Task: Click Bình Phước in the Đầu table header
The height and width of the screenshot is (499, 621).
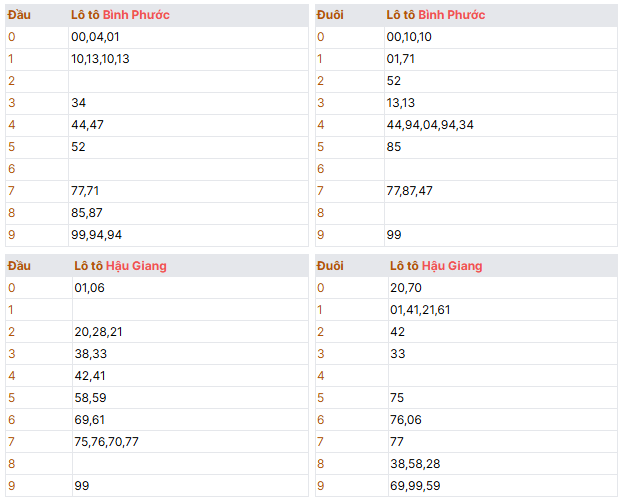Action: pyautogui.click(x=136, y=15)
